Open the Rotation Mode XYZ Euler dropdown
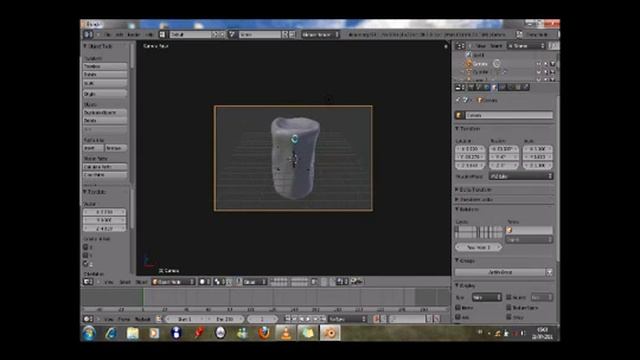 click(x=521, y=176)
